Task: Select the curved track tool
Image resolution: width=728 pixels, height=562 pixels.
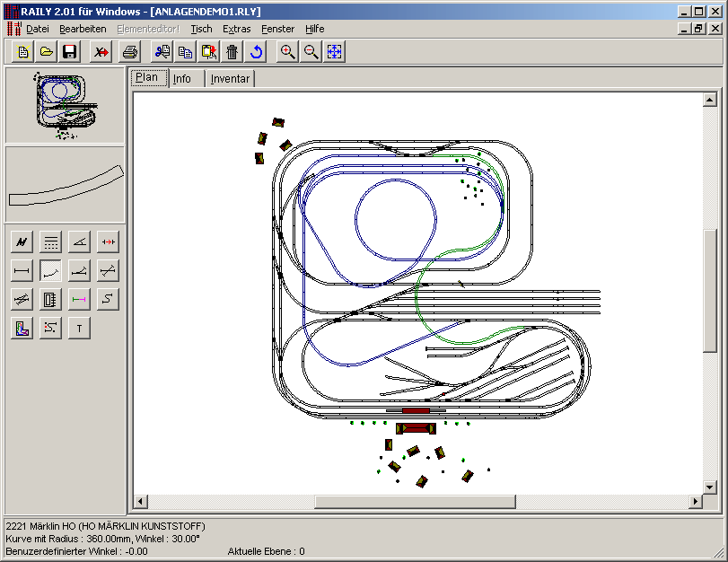Action: (50, 270)
